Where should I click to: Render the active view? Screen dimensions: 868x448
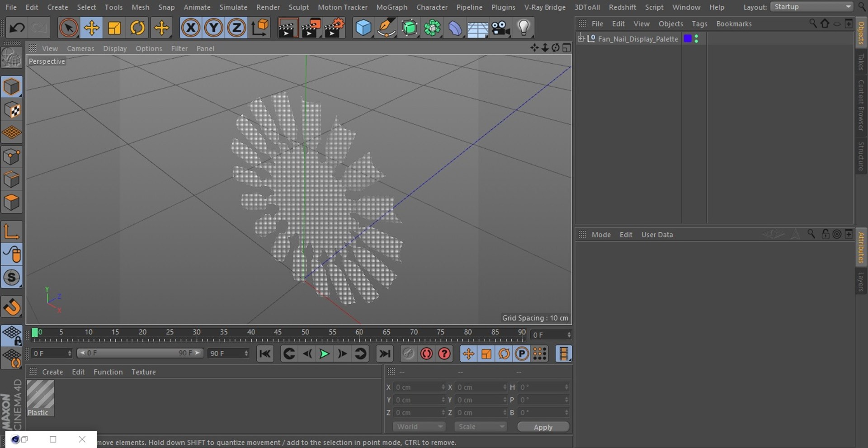[288, 28]
